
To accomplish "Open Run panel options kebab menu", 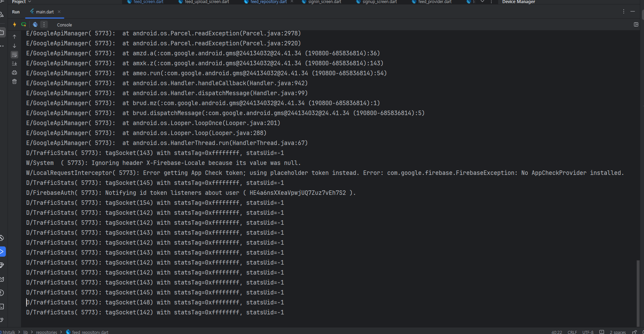I will point(624,11).
